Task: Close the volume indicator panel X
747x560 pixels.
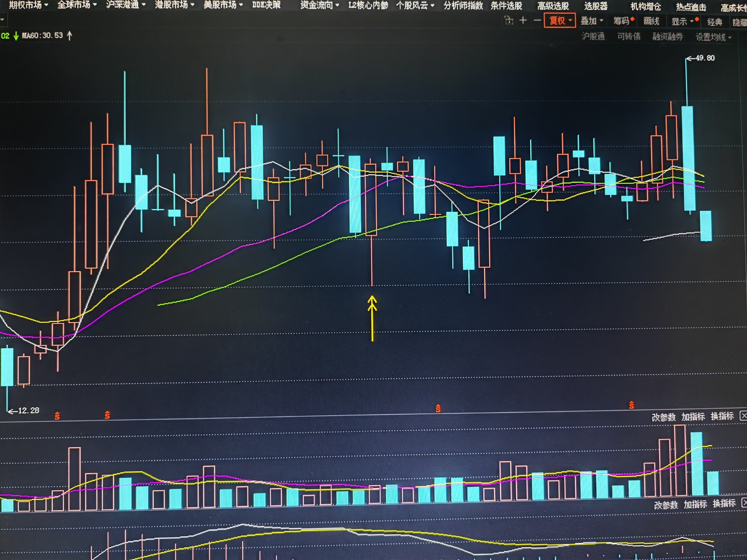Action: pyautogui.click(x=743, y=416)
